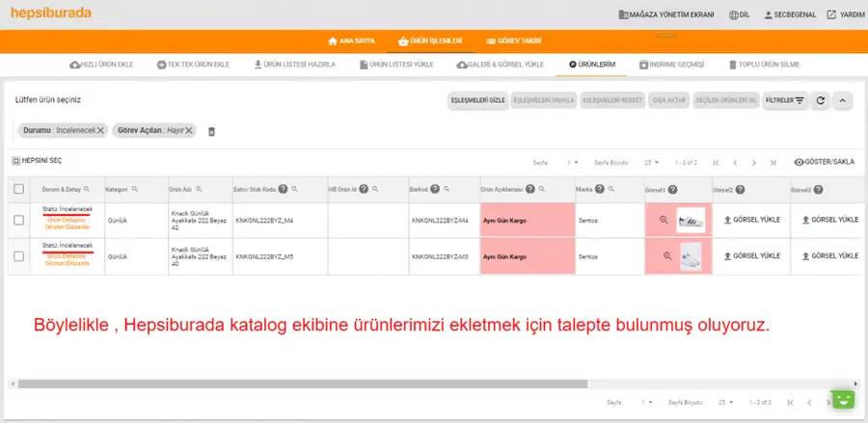Help icon for Görsel1 column
The image size is (868, 423).
tap(672, 189)
